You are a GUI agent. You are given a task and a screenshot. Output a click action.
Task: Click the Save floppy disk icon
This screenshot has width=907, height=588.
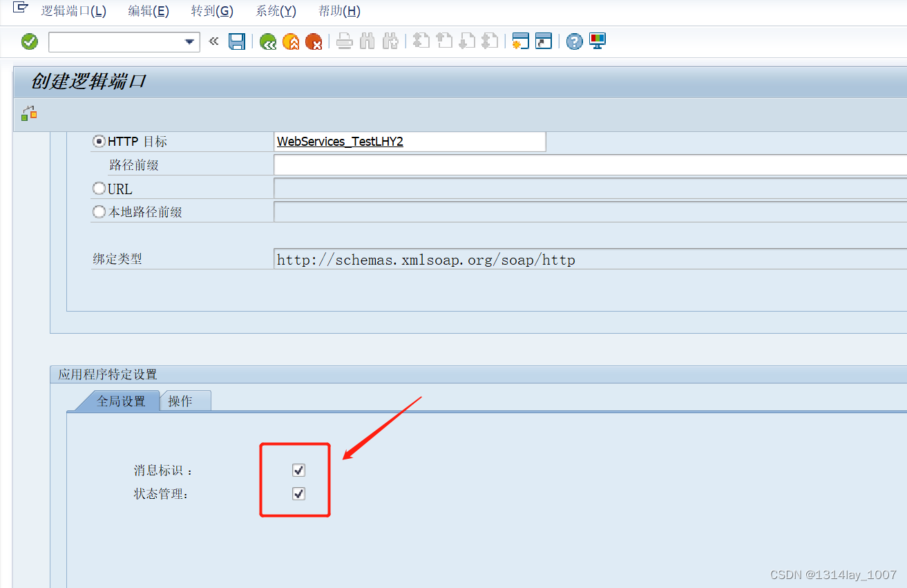(237, 41)
